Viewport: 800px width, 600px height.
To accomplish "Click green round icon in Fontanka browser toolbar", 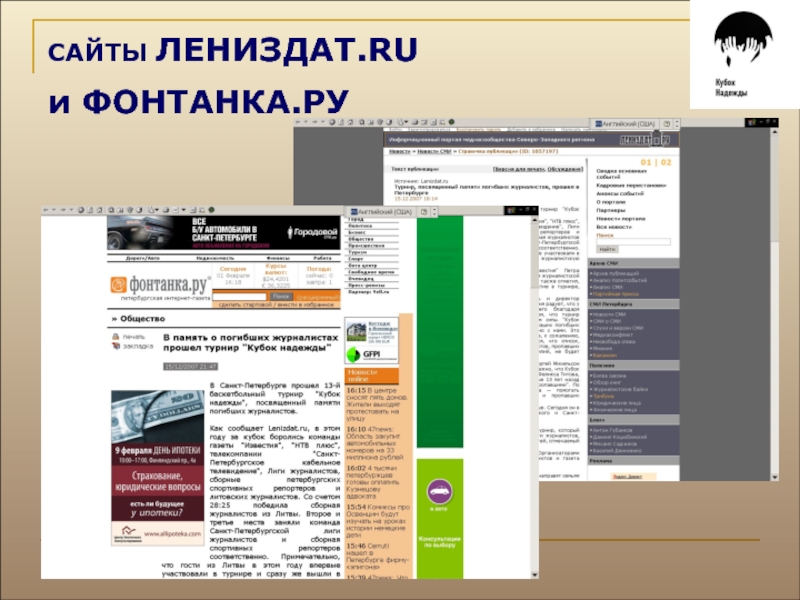I will [x=211, y=210].
